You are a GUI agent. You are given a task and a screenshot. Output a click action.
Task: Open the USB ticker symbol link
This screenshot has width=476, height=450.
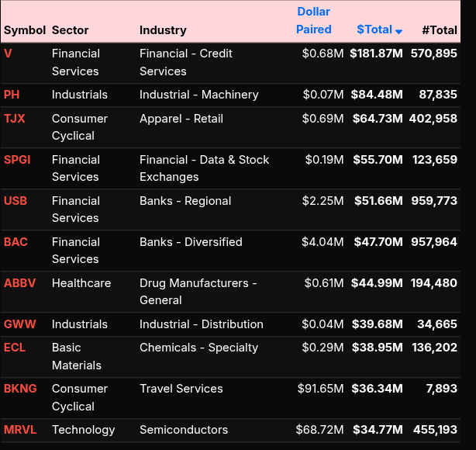coord(16,201)
